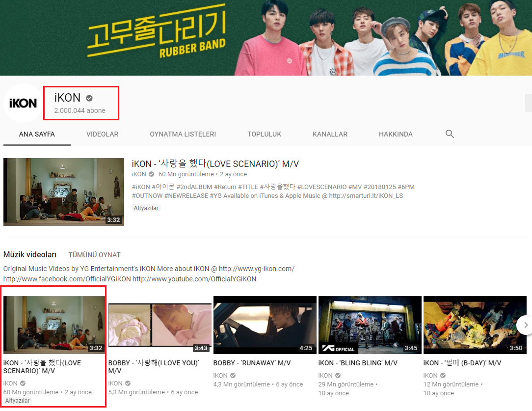Play BOBBY RUNAWAY M/V thumbnail
This screenshot has width=532, height=411.
pos(265,325)
